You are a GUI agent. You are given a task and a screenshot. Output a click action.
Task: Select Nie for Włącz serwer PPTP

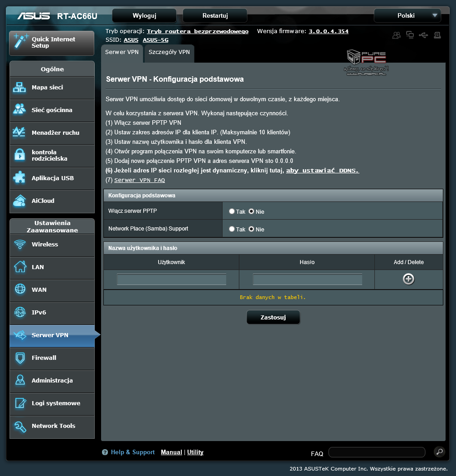251,211
